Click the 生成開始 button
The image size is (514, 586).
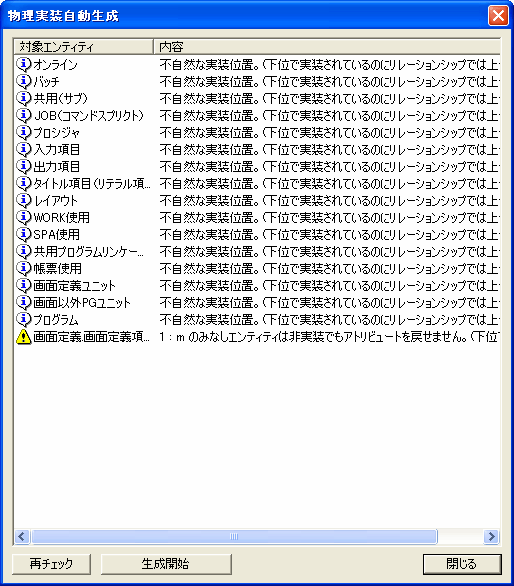click(x=166, y=564)
